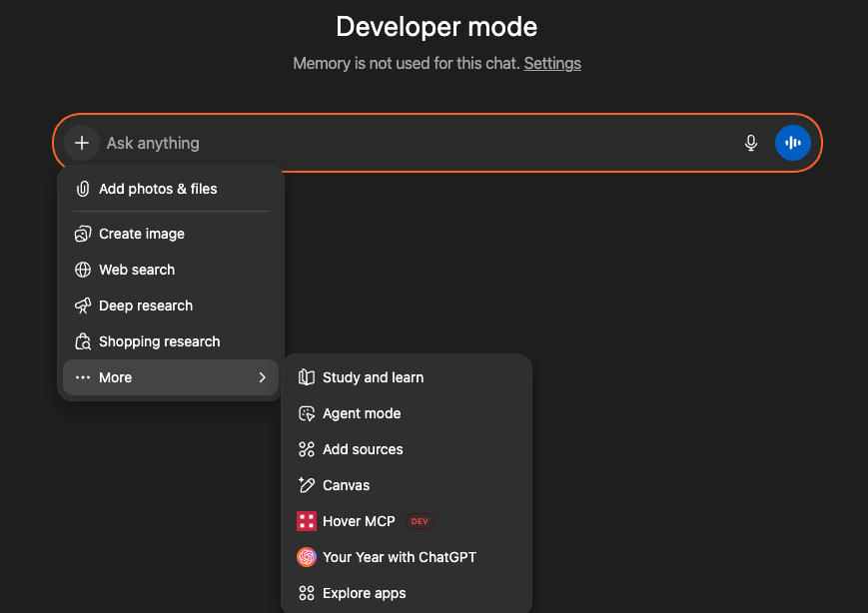
Task: Click the Create image picture icon
Action: (83, 234)
